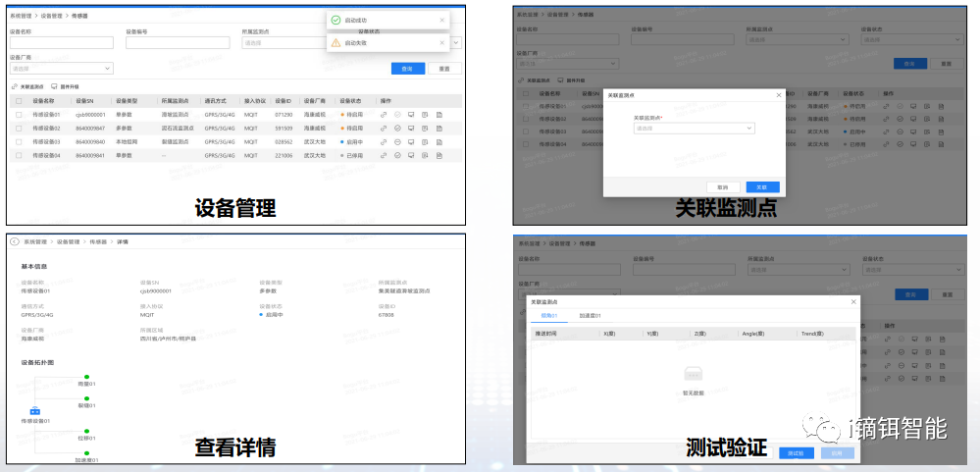
Task: Select the 传感设备01 node icon in topology
Action: click(34, 409)
